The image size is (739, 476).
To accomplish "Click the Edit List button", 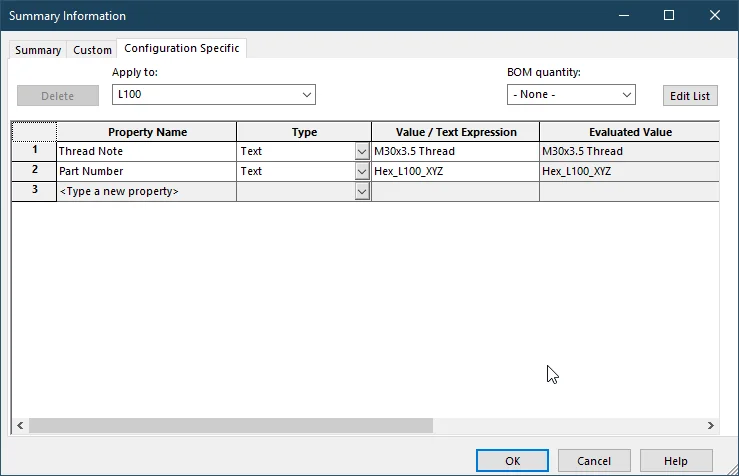I will click(689, 96).
